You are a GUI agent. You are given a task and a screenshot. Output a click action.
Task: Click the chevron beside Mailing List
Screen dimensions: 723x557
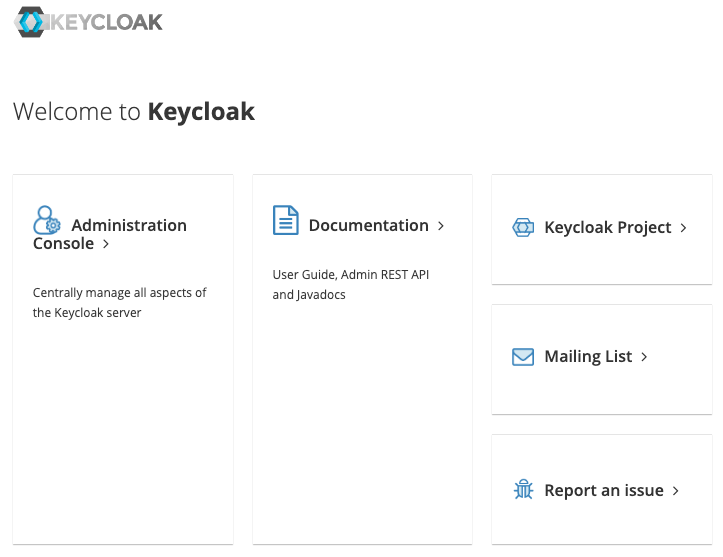click(644, 356)
